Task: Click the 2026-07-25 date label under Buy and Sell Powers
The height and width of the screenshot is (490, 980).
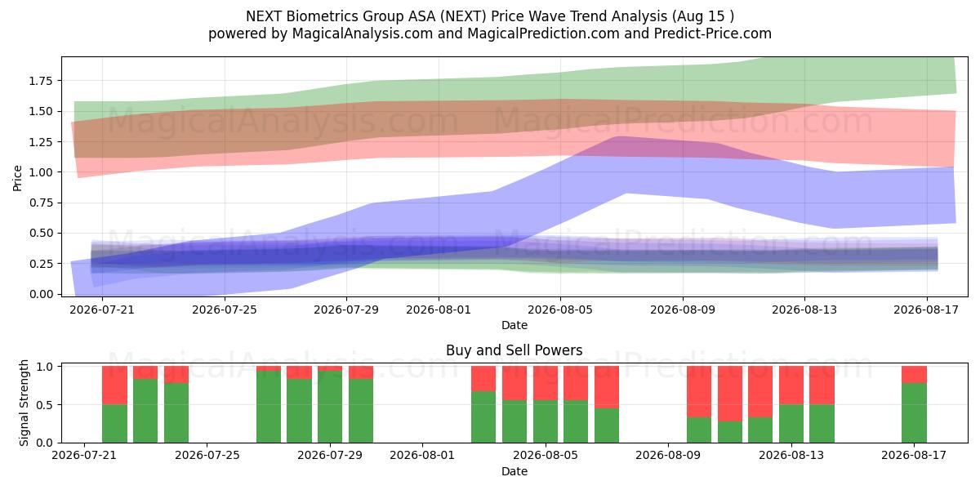Action: pyautogui.click(x=207, y=456)
